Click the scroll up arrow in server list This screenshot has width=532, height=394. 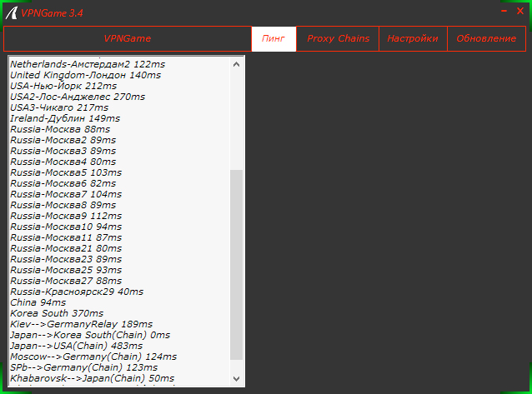click(237, 64)
